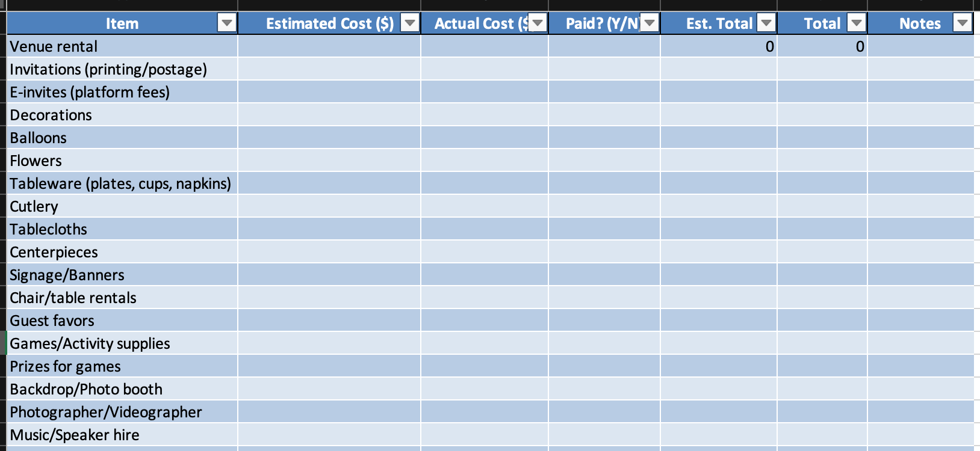Open the Est. Total filter dropdown
Image resolution: width=980 pixels, height=451 pixels.
click(766, 23)
